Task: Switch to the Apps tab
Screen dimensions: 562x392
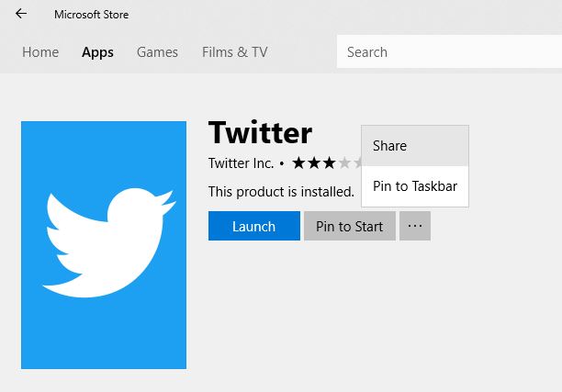Action: [97, 52]
